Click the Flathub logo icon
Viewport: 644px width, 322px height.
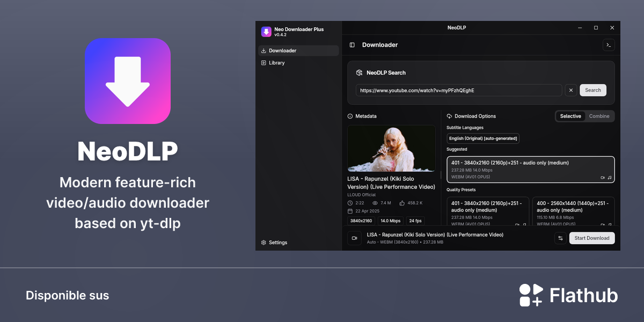click(x=531, y=295)
